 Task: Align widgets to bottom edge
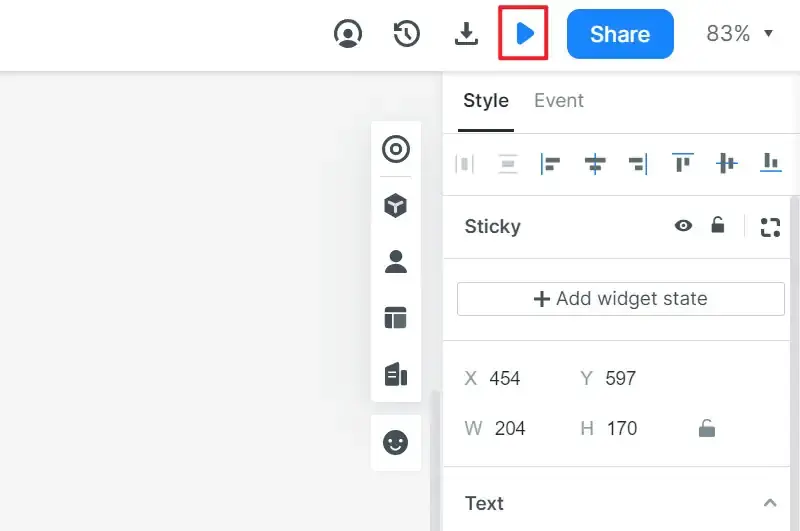[x=770, y=163]
